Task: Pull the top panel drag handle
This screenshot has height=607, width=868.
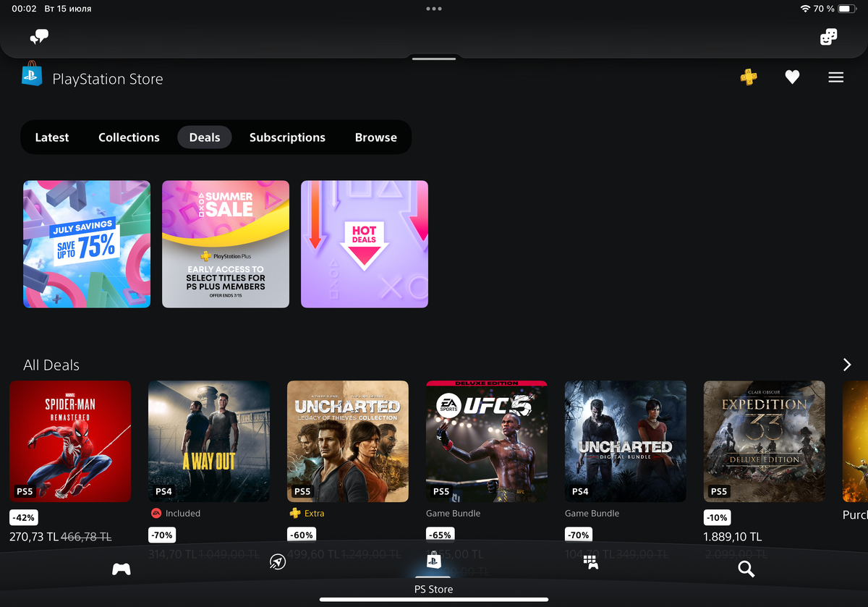Action: point(434,59)
